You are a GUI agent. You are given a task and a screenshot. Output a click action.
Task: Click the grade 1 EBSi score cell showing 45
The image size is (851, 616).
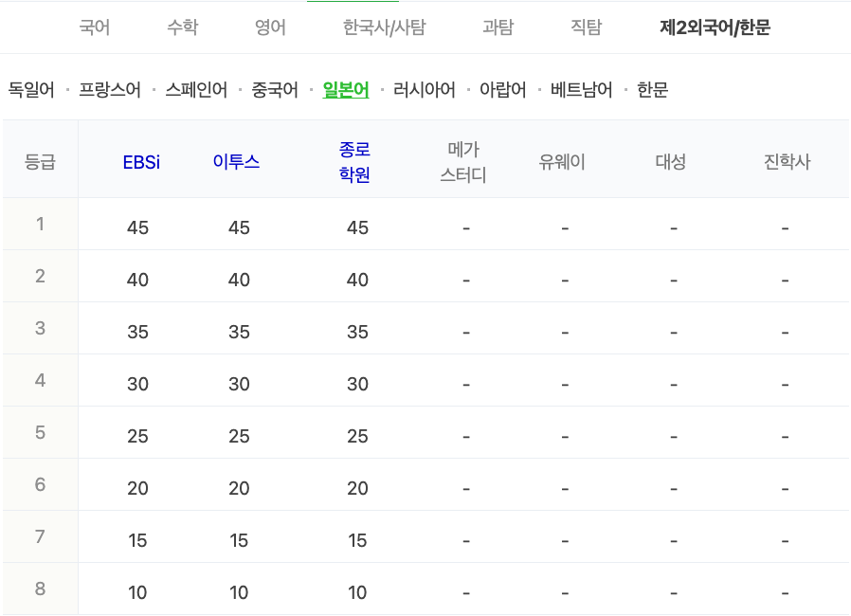coord(138,227)
